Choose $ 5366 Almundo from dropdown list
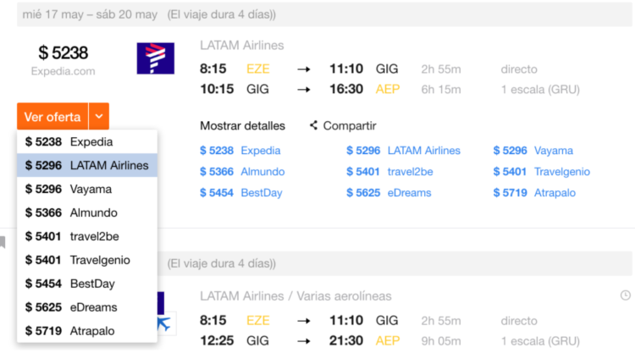 pyautogui.click(x=87, y=212)
